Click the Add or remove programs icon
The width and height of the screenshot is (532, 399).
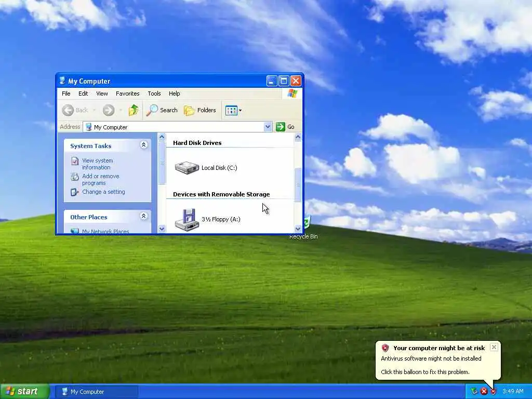point(75,177)
